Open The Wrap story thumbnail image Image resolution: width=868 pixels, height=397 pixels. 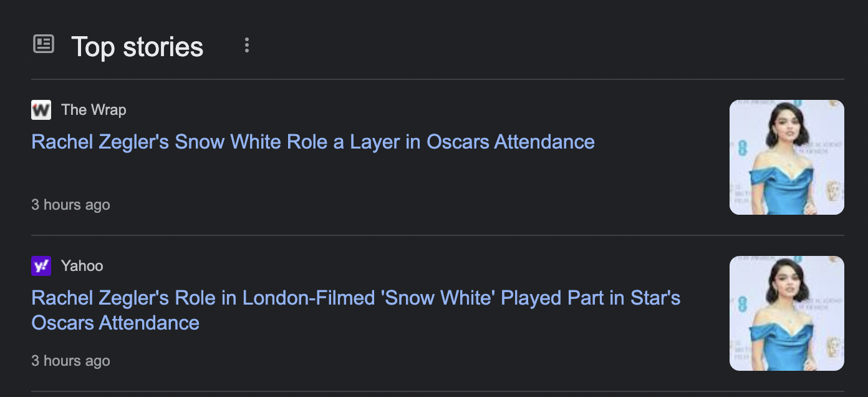coord(786,157)
